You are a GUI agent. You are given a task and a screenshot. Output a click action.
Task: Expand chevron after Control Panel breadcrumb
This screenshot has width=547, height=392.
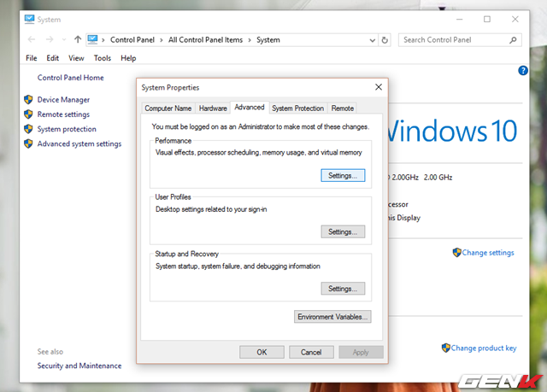pyautogui.click(x=162, y=40)
